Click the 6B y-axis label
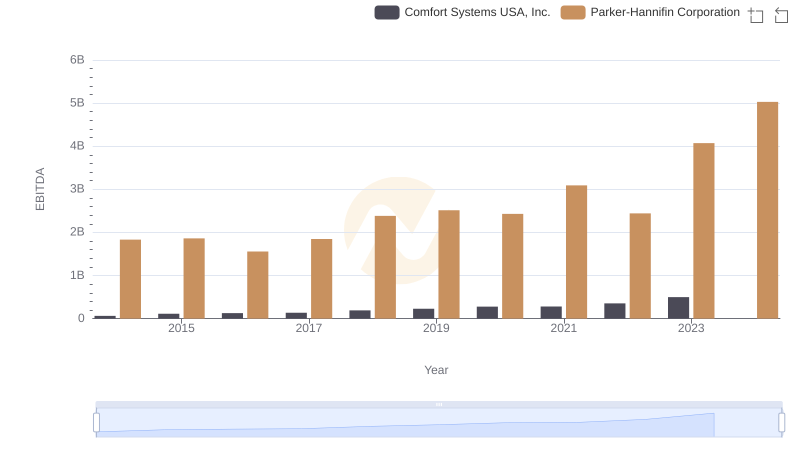800x461 pixels. click(x=77, y=60)
